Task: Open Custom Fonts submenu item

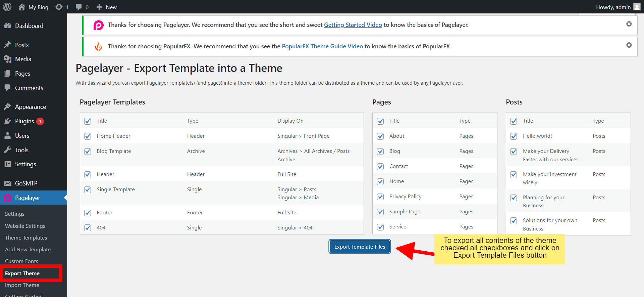Action: click(21, 261)
